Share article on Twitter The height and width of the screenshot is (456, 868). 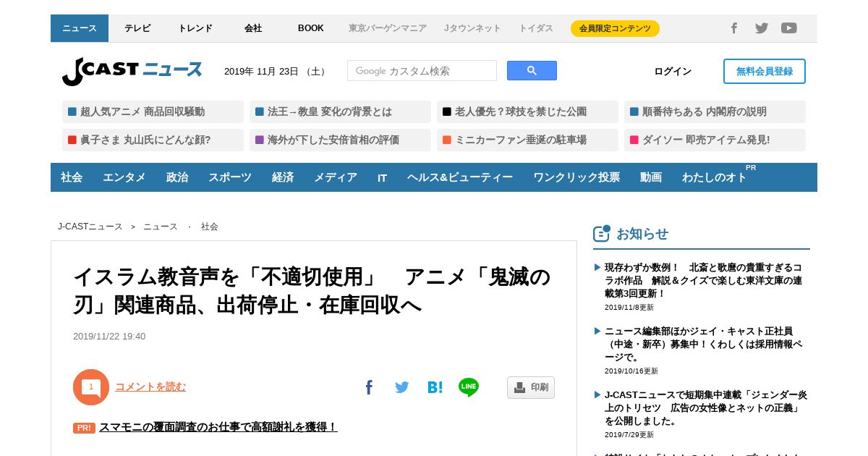pos(402,387)
